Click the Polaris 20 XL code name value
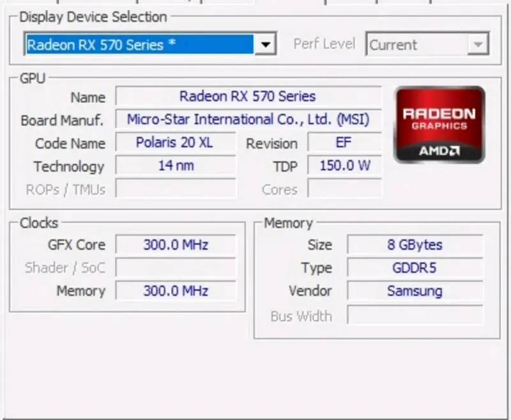 pyautogui.click(x=175, y=142)
